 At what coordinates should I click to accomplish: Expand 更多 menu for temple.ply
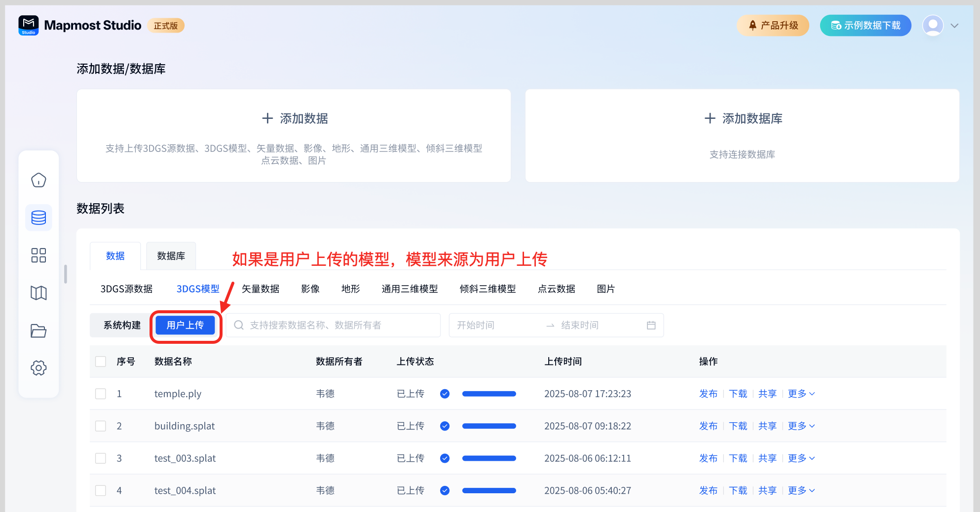(801, 394)
